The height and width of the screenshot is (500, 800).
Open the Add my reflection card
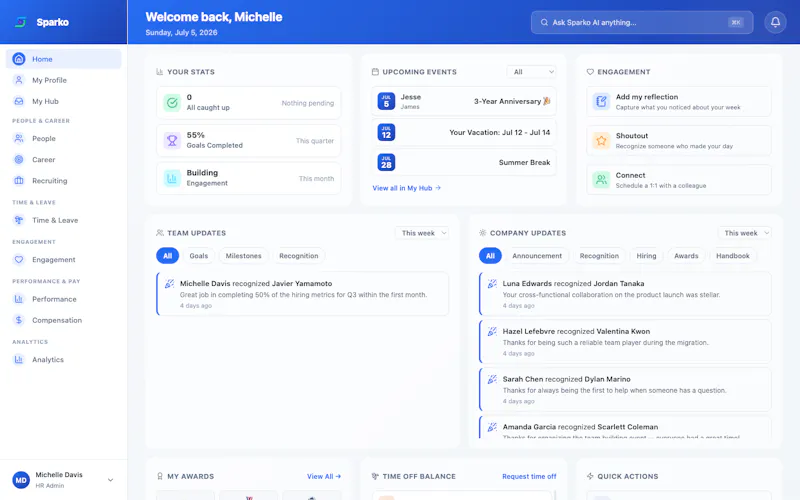(679, 102)
